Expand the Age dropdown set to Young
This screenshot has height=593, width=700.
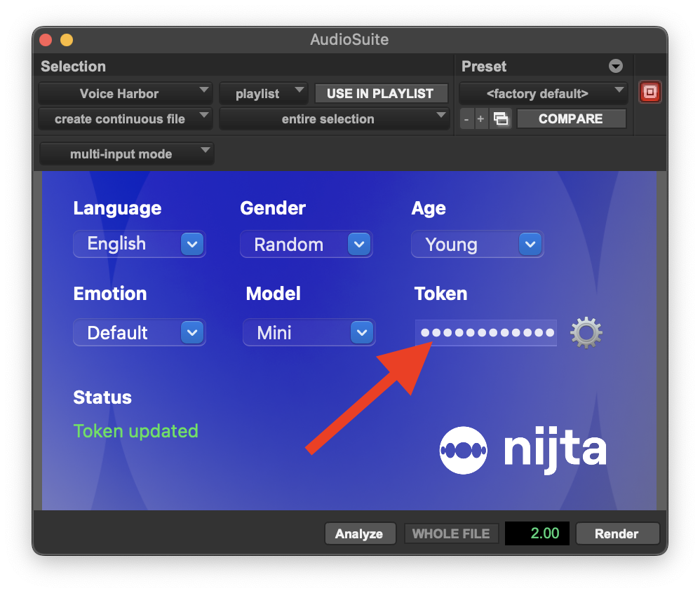click(x=477, y=244)
